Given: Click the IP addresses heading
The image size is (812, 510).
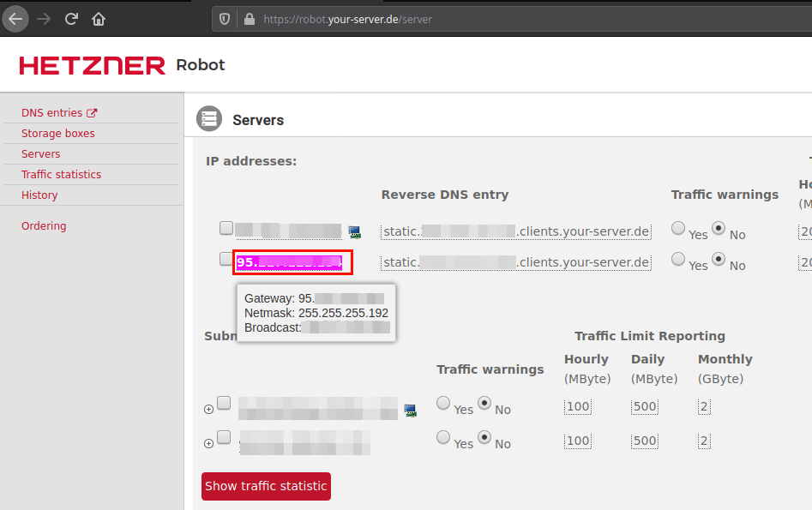Looking at the screenshot, I should click(251, 161).
